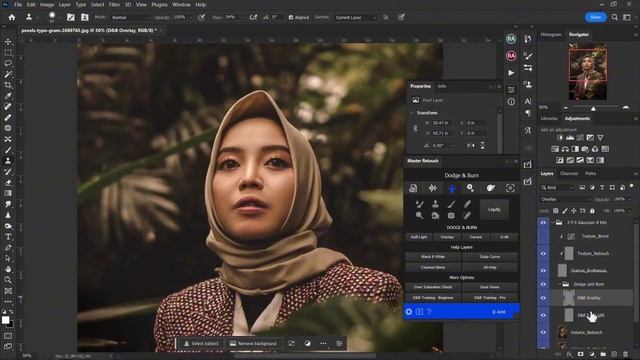Open the clone source panel icon
The height and width of the screenshot is (360, 640).
click(x=528, y=85)
